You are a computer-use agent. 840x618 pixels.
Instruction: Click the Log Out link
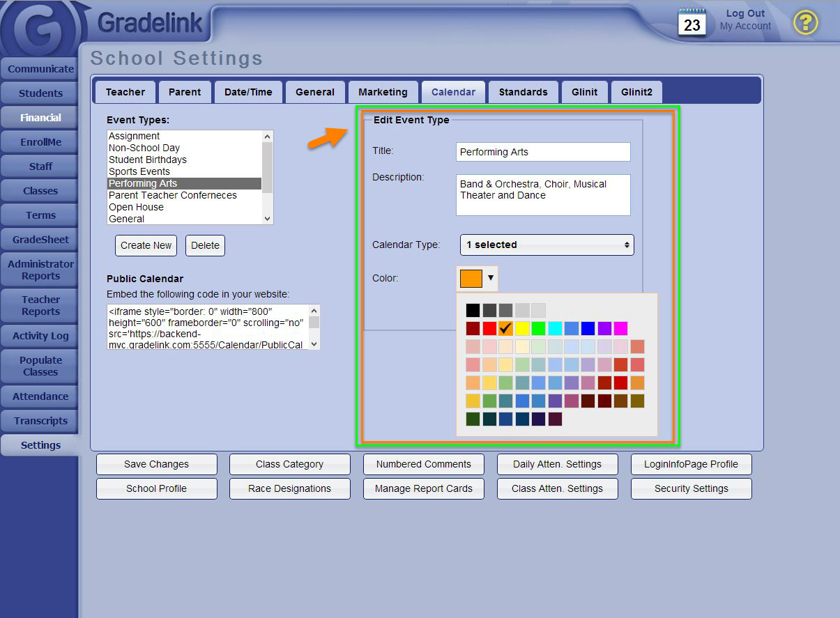coord(745,13)
